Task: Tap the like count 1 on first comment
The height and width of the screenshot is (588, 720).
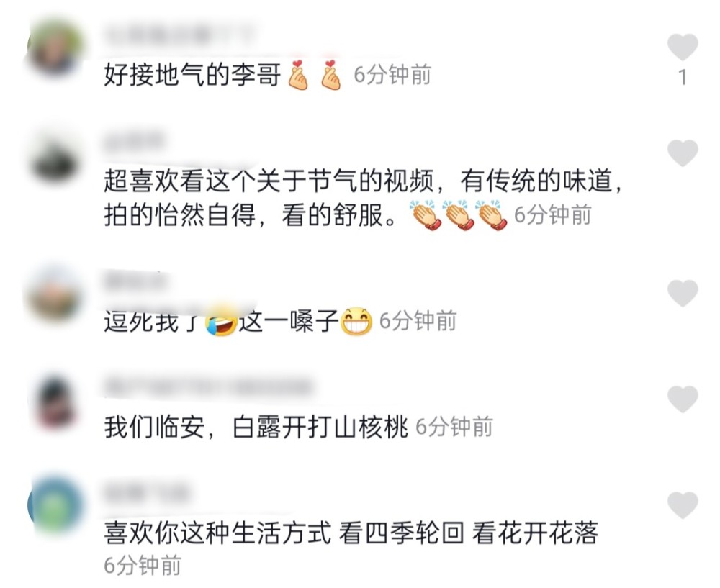Action: [683, 78]
